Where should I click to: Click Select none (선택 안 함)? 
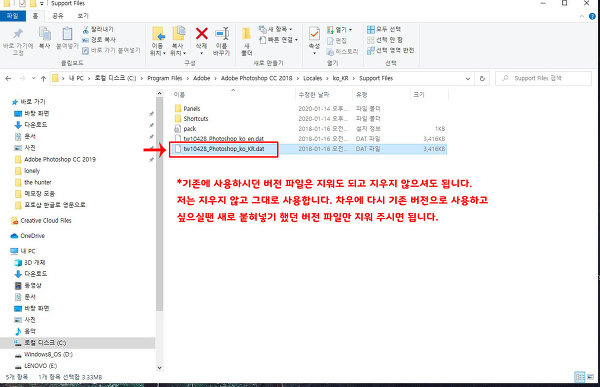[x=385, y=40]
